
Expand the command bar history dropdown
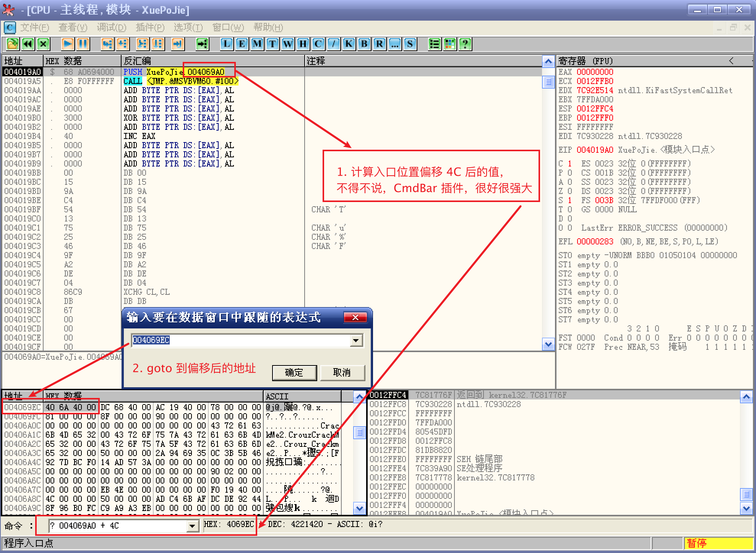pos(192,526)
